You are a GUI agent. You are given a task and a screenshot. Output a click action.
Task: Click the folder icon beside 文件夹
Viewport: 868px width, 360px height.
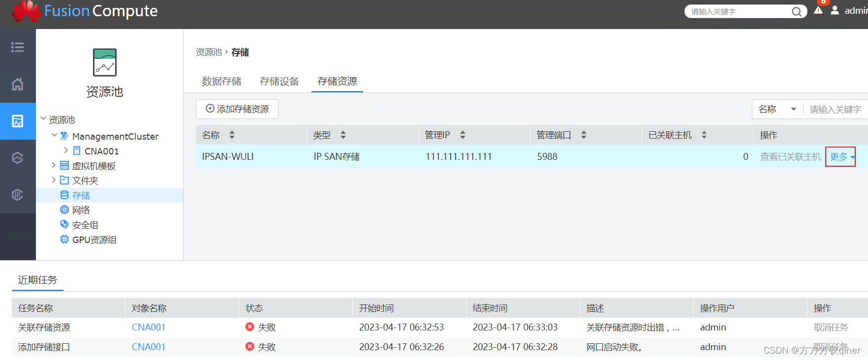(x=64, y=180)
